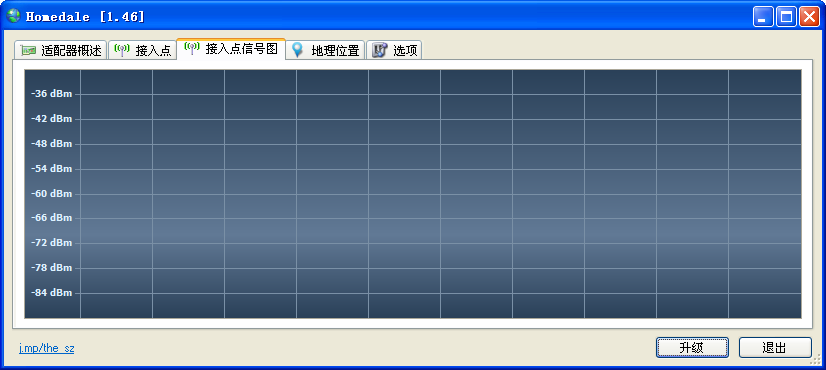Click the antenna icon on 接入点 tab
This screenshot has height=370, width=826.
click(x=122, y=51)
